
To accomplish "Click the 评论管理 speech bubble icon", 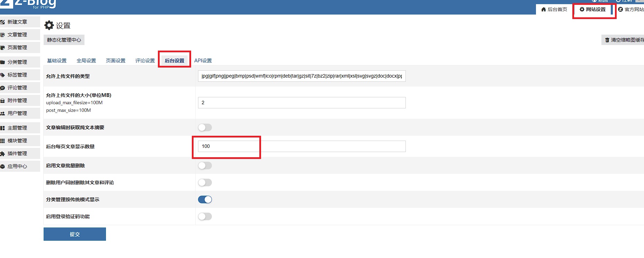I will coord(2,88).
